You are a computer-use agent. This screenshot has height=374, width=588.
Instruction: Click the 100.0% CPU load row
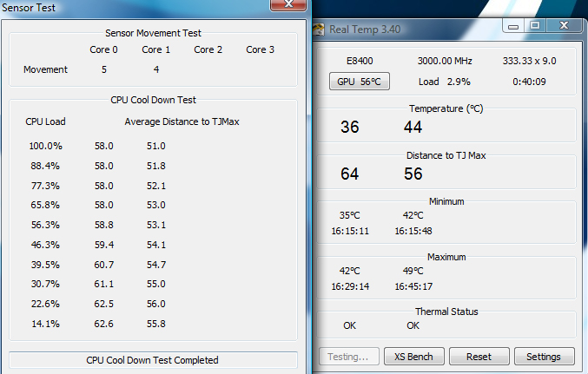click(x=45, y=146)
